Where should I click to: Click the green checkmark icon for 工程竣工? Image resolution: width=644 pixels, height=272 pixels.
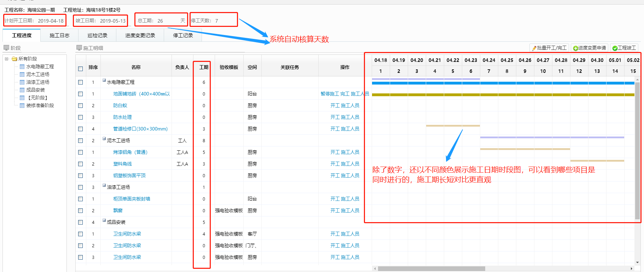pos(615,48)
